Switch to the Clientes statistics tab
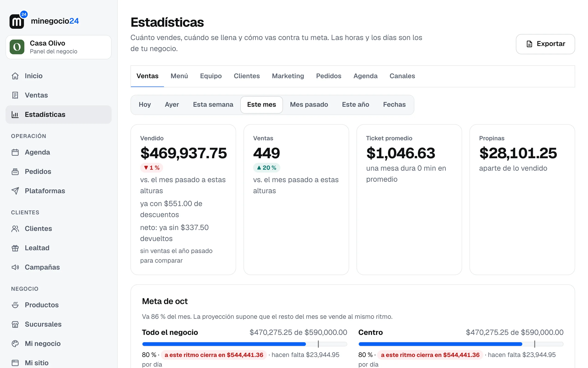Image resolution: width=588 pixels, height=368 pixels. 247,76
